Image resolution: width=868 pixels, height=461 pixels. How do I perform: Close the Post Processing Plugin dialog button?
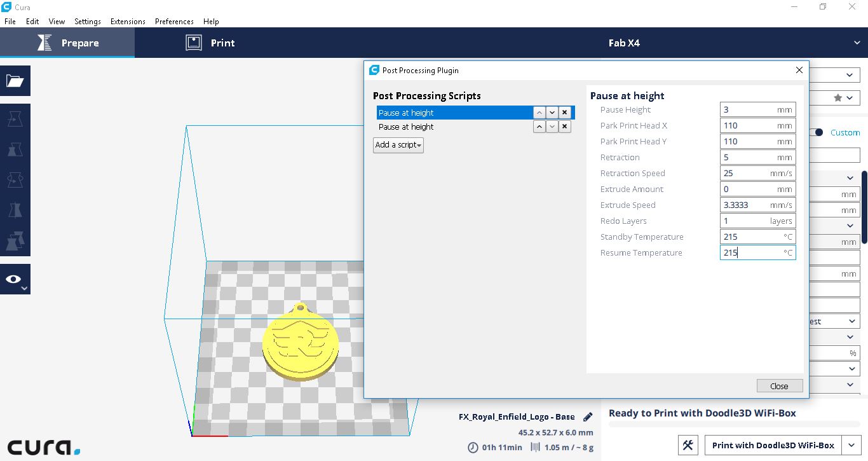coord(780,386)
